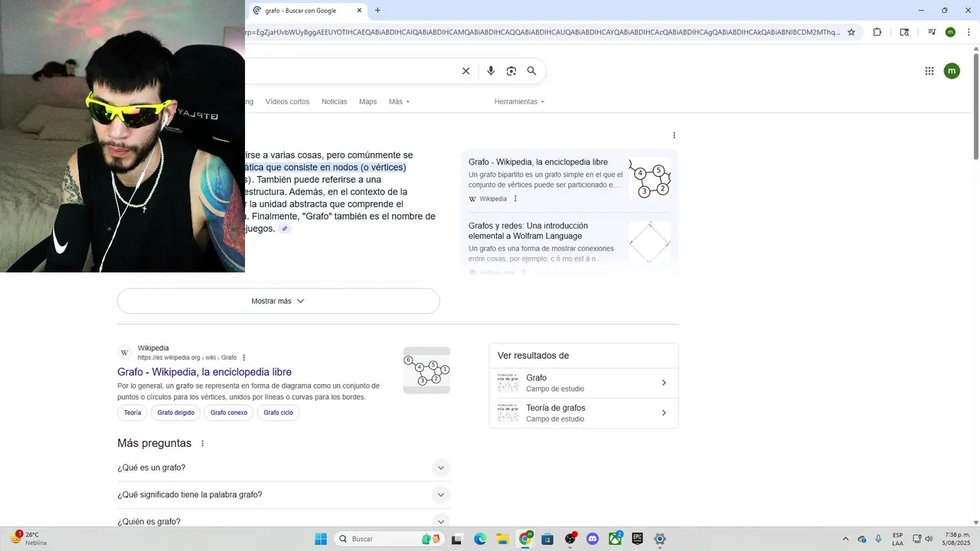The height and width of the screenshot is (551, 980).
Task: Click the address bar URL
Action: coord(542,32)
